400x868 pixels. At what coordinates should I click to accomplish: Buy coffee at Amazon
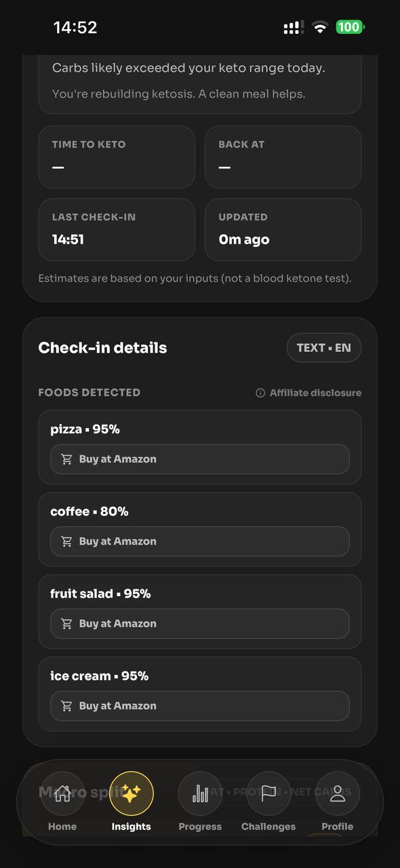(200, 541)
